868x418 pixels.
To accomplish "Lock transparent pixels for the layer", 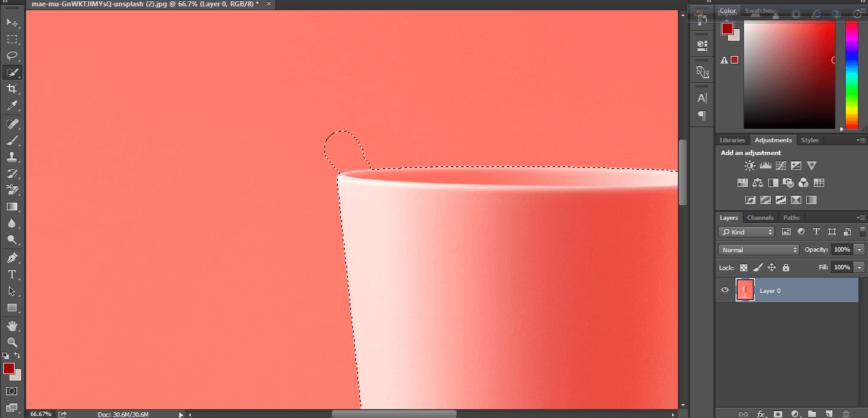I will click(x=743, y=267).
